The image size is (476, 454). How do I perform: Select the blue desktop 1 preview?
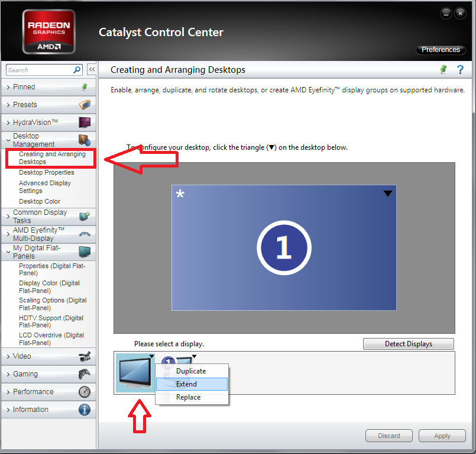284,247
